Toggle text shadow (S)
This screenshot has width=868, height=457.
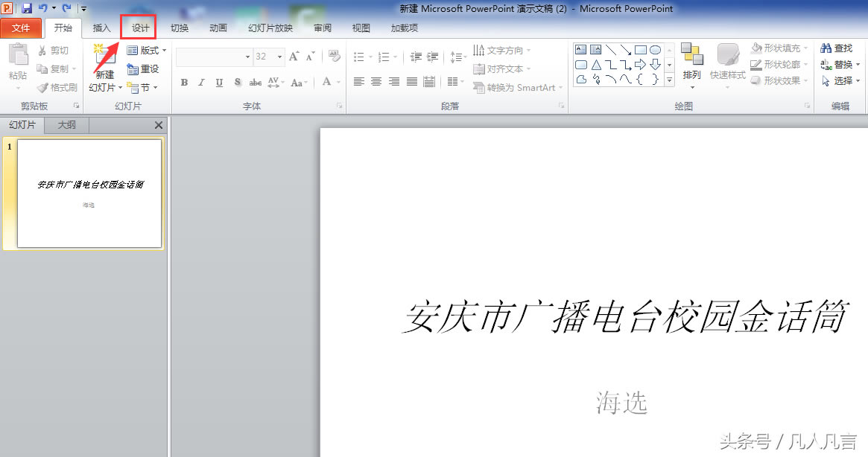[x=238, y=83]
